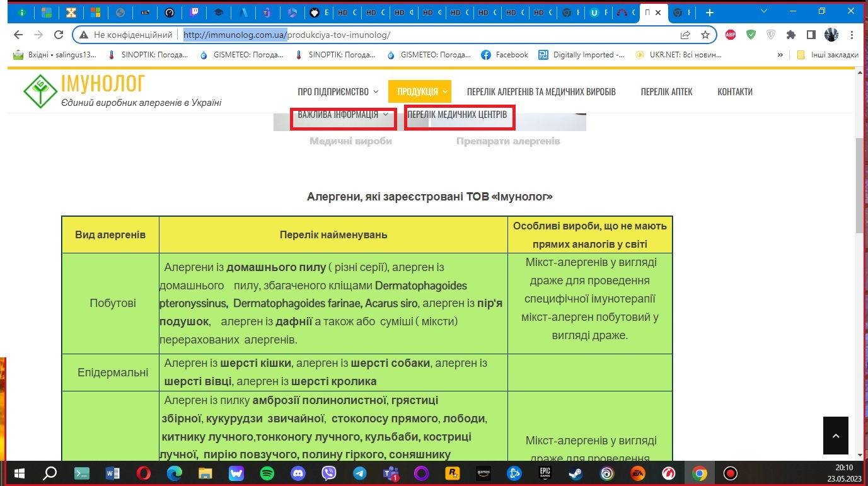Toggle the browser side panel
The image size is (868, 486).
click(x=811, y=35)
